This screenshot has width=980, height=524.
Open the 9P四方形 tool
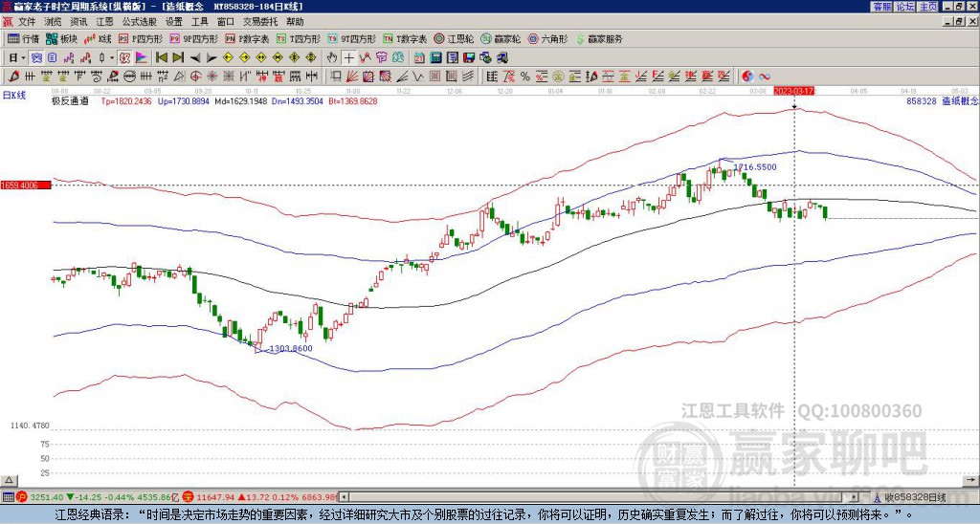point(193,38)
